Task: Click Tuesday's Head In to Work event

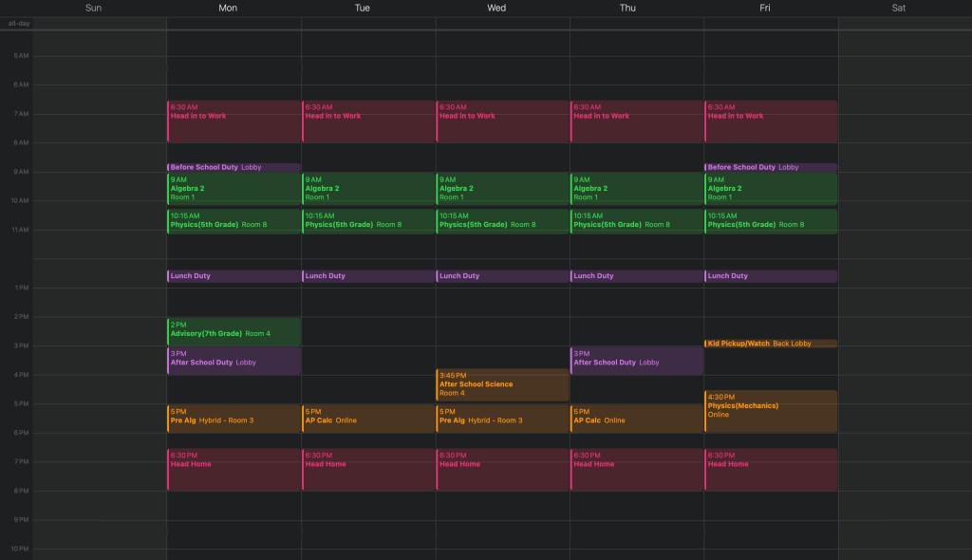Action: pos(368,121)
